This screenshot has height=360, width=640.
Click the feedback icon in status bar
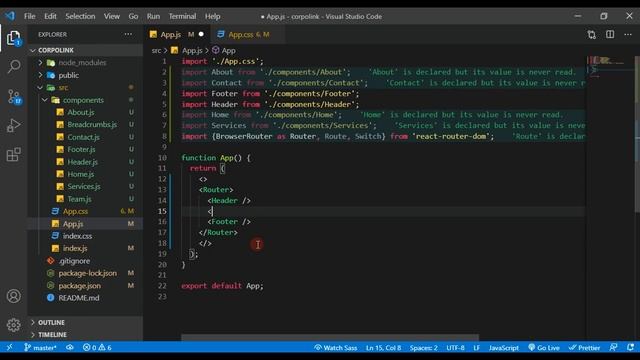pos(613,347)
